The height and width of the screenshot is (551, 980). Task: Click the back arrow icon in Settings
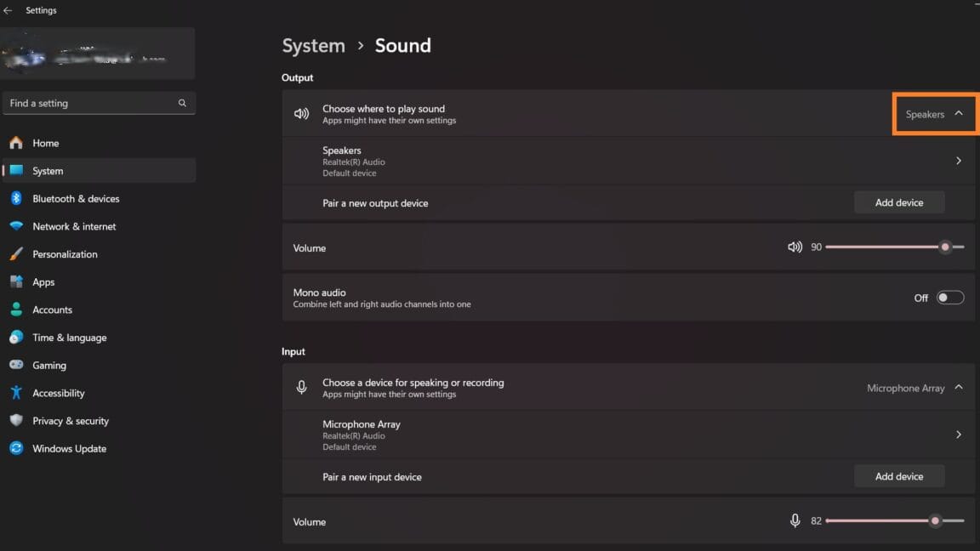8,10
